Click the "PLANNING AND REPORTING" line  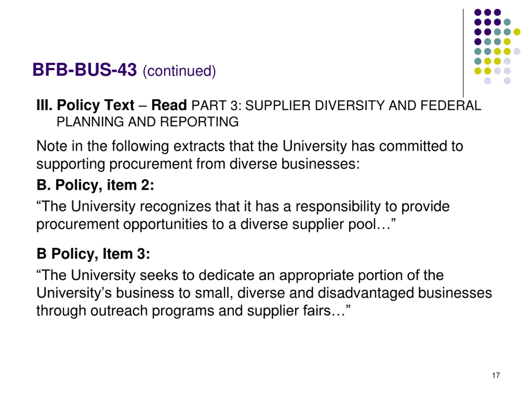(147, 122)
